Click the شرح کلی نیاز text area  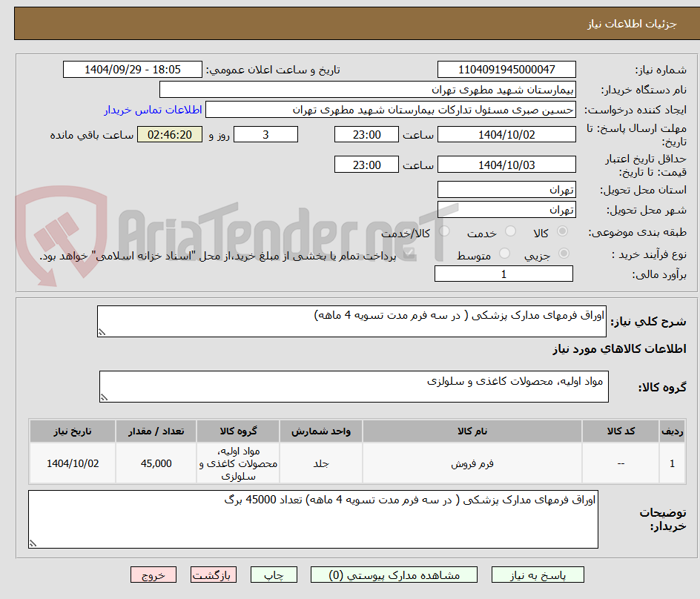[x=351, y=322]
